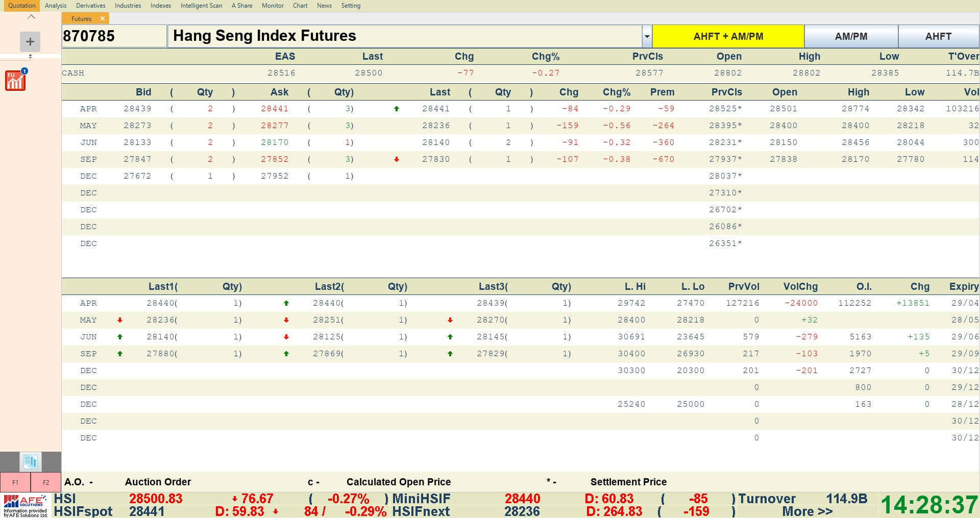Switch to AM/PM session view
Screen dimensions: 980x518
(851, 36)
